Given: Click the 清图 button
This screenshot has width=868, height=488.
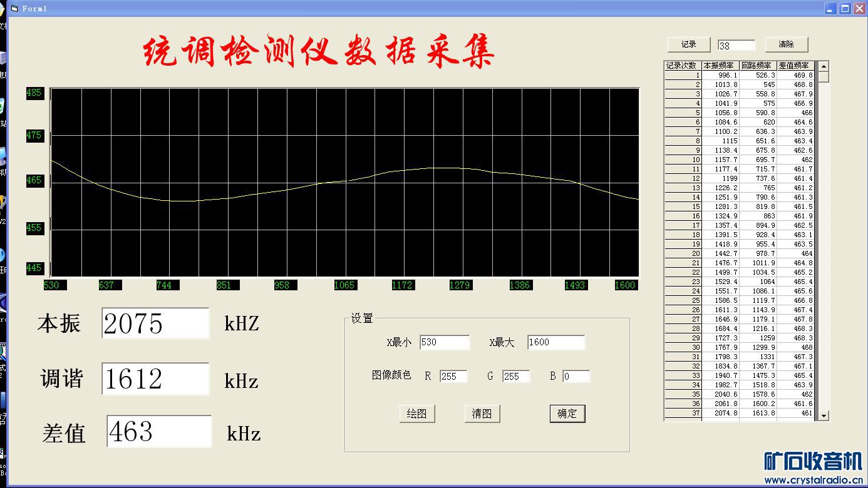Looking at the screenshot, I should [482, 414].
